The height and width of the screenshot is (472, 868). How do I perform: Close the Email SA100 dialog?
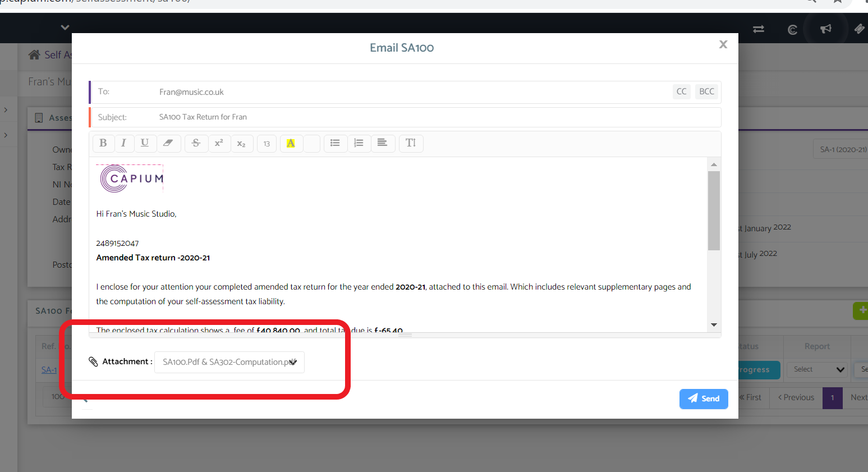click(x=723, y=44)
